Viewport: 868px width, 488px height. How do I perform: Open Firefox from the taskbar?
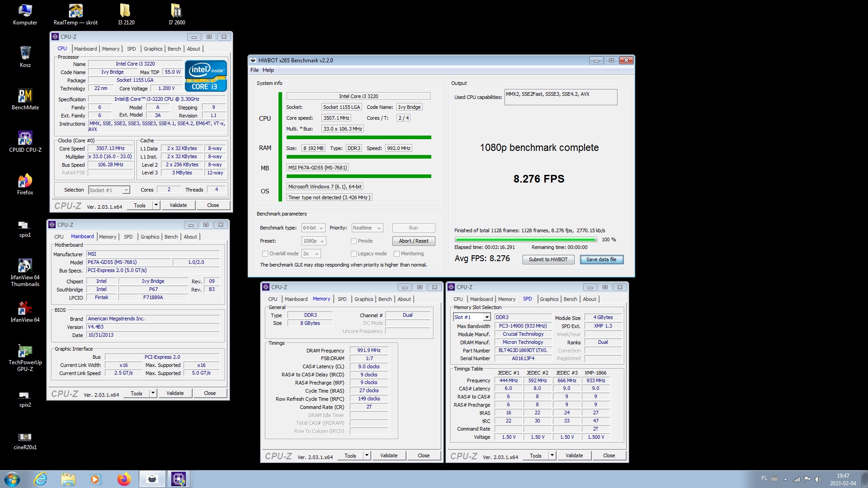pyautogui.click(x=124, y=479)
